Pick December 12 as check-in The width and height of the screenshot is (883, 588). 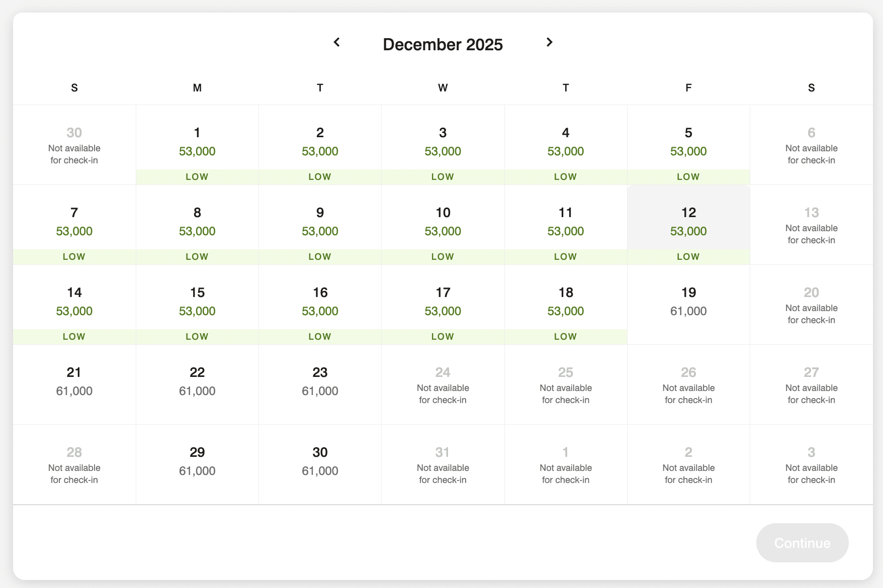pos(688,225)
